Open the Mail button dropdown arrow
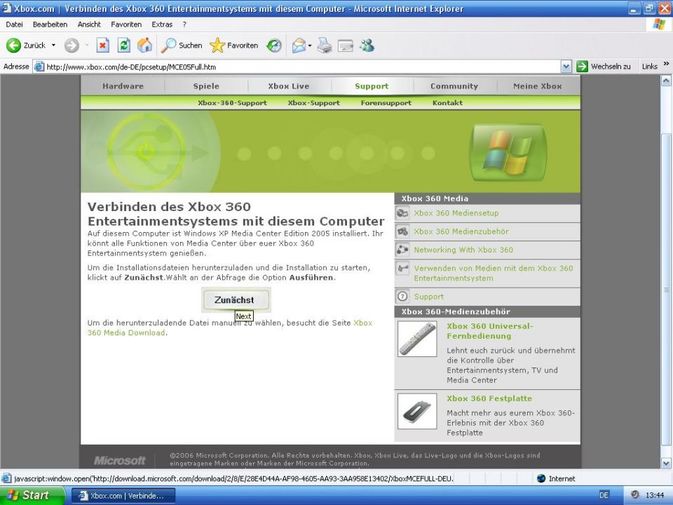The width and height of the screenshot is (673, 505). tap(309, 45)
